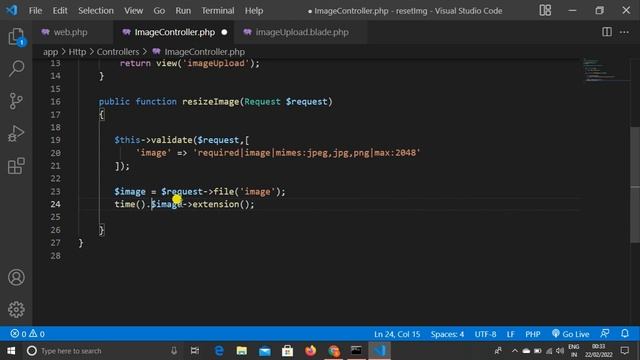The height and width of the screenshot is (360, 640).
Task: Change language mode via PHP status item
Action: [x=533, y=334]
